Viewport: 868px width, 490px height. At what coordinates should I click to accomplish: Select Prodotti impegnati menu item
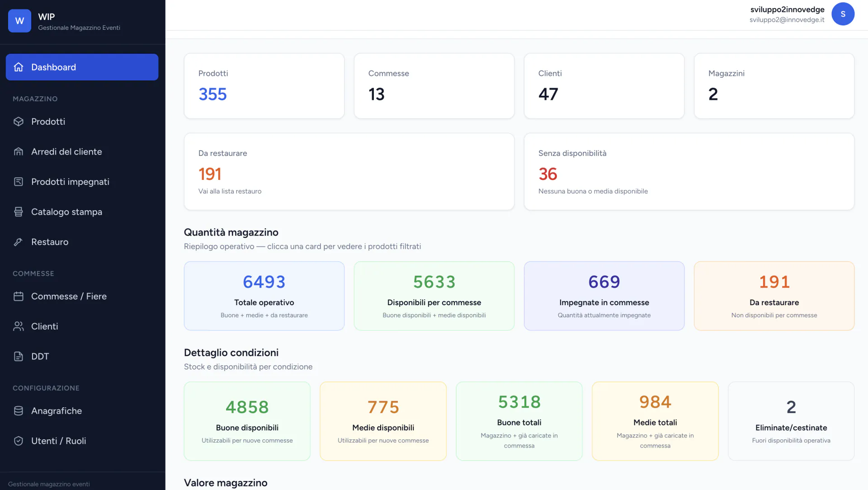82,182
